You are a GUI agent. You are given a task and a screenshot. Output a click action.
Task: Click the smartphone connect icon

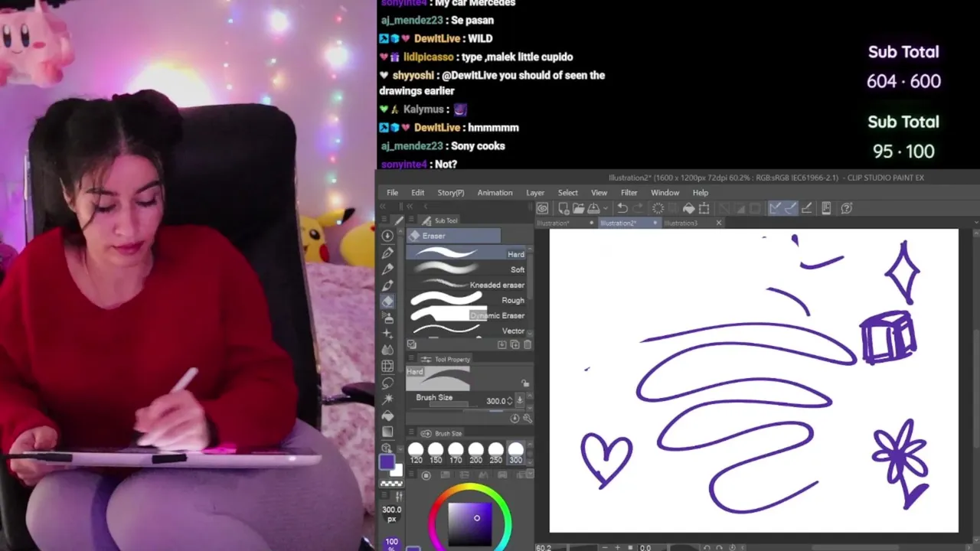click(x=826, y=208)
